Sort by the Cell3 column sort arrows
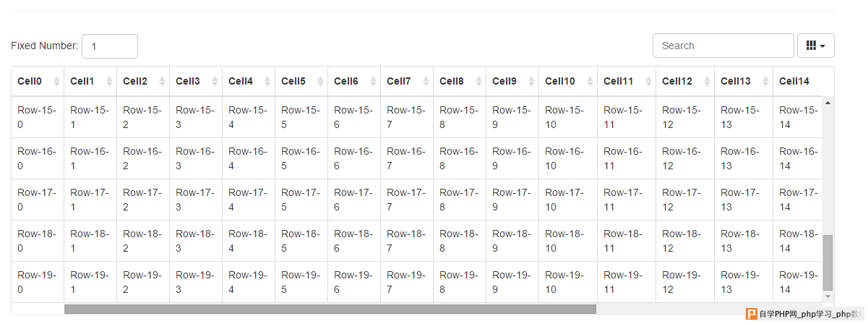 pos(215,82)
